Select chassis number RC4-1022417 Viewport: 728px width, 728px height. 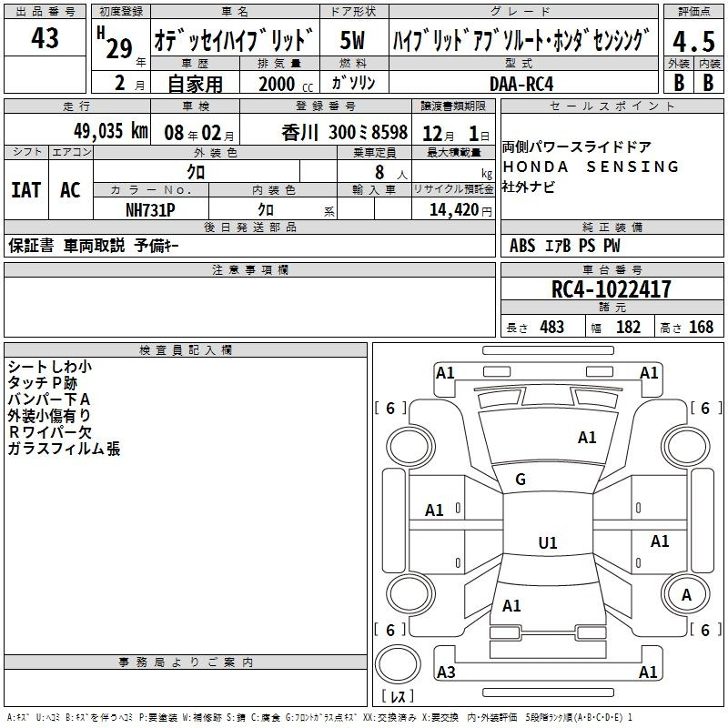(x=612, y=289)
